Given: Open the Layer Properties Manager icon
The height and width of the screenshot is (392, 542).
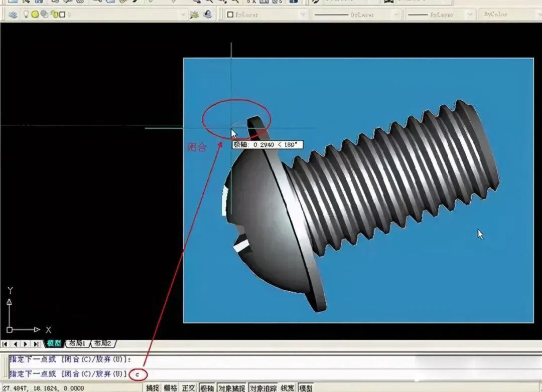Looking at the screenshot, I should pos(13,15).
